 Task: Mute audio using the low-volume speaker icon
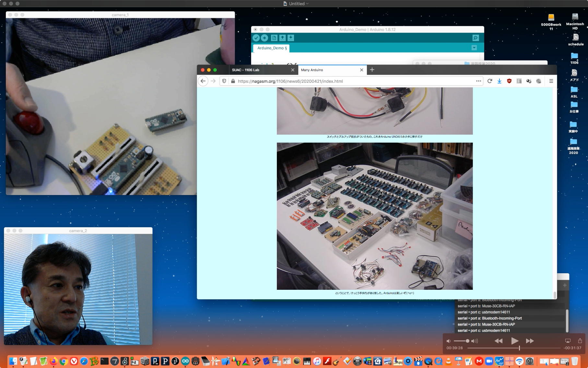pyautogui.click(x=449, y=341)
